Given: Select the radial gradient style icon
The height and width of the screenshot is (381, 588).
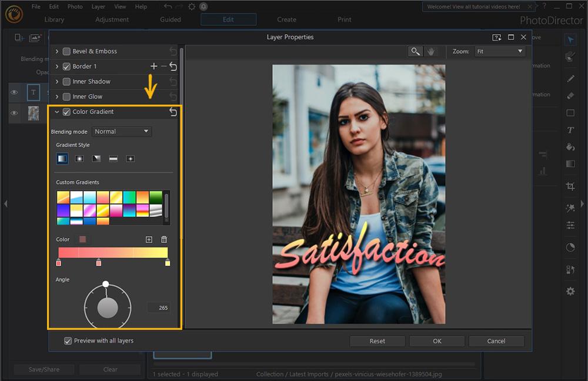Looking at the screenshot, I should click(79, 159).
